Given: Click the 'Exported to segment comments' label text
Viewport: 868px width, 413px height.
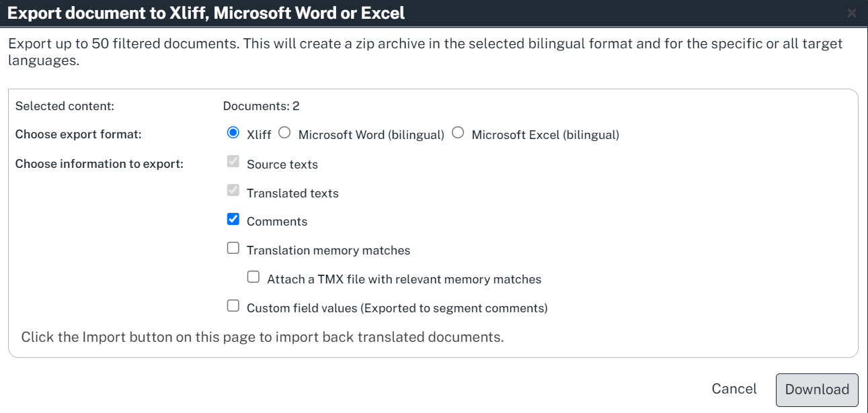Looking at the screenshot, I should pos(455,309).
